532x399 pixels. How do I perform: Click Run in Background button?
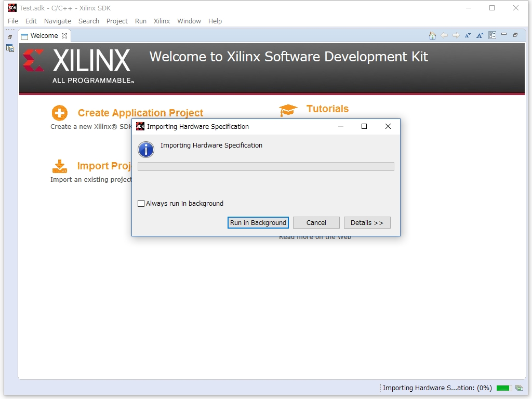(258, 222)
